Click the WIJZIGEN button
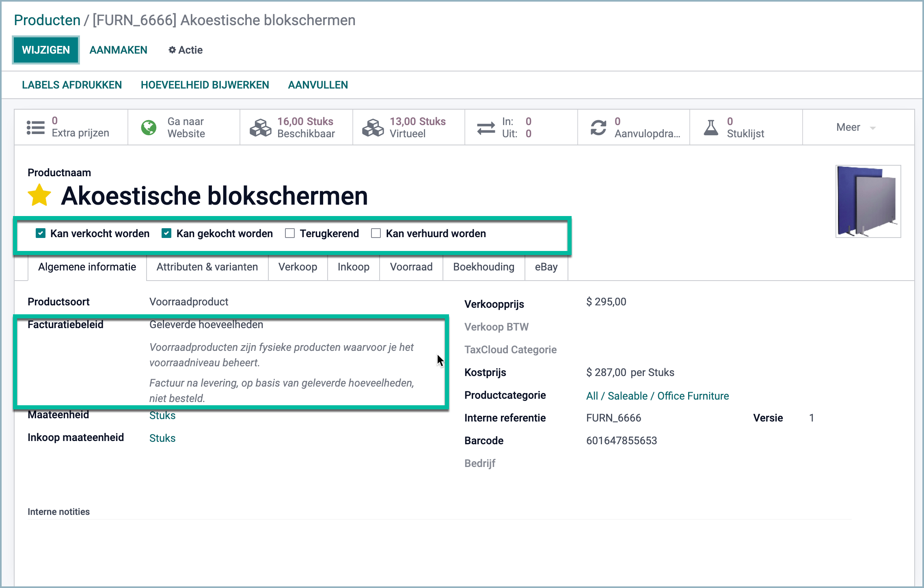This screenshot has width=924, height=588. 45,50
